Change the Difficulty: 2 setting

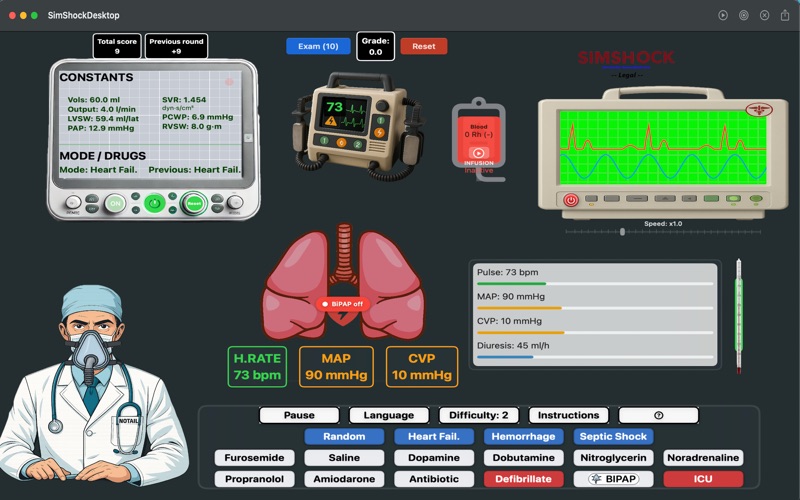[479, 415]
